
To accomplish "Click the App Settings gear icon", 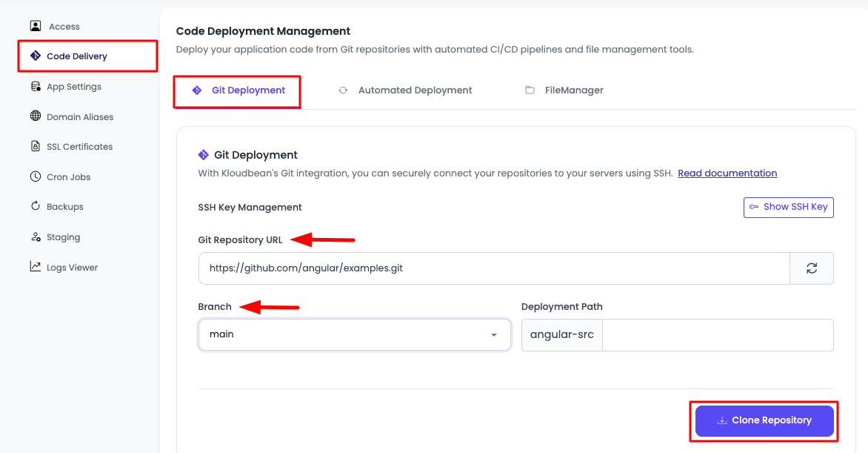I will [x=35, y=86].
